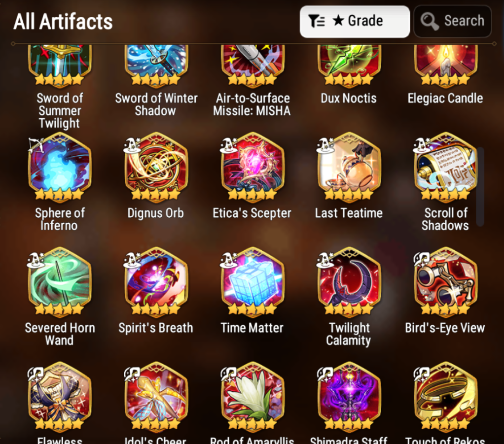
Task: Select the Sphere of Inferno artifact icon
Action: click(x=60, y=168)
